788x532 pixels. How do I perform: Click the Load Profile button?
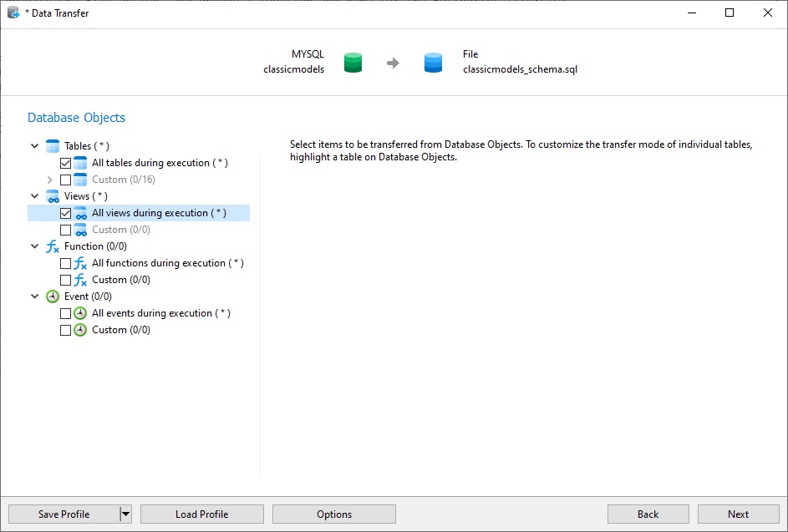coord(201,514)
